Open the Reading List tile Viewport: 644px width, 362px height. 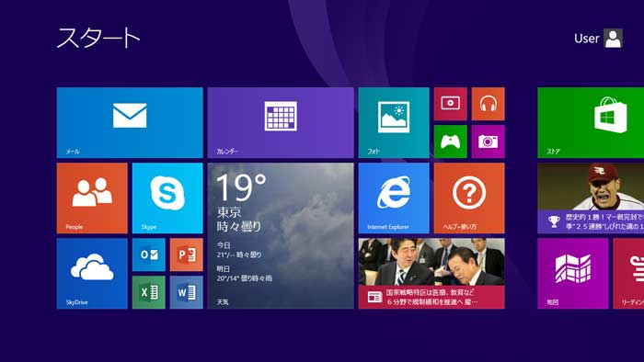point(628,274)
